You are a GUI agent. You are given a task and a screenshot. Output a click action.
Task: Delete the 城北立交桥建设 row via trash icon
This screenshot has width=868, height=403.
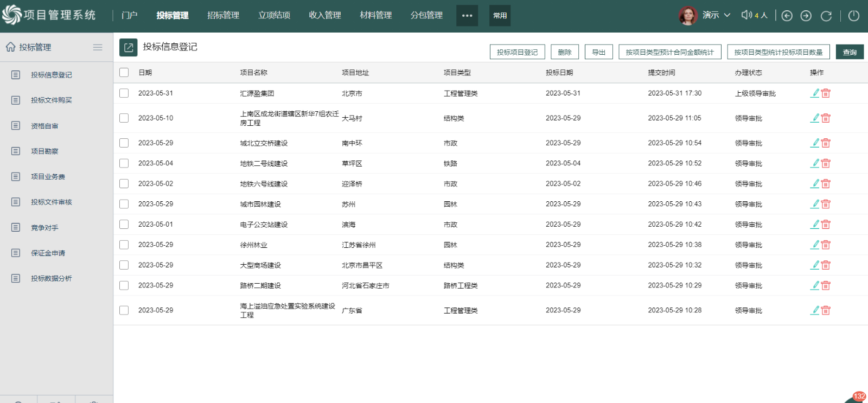point(826,143)
